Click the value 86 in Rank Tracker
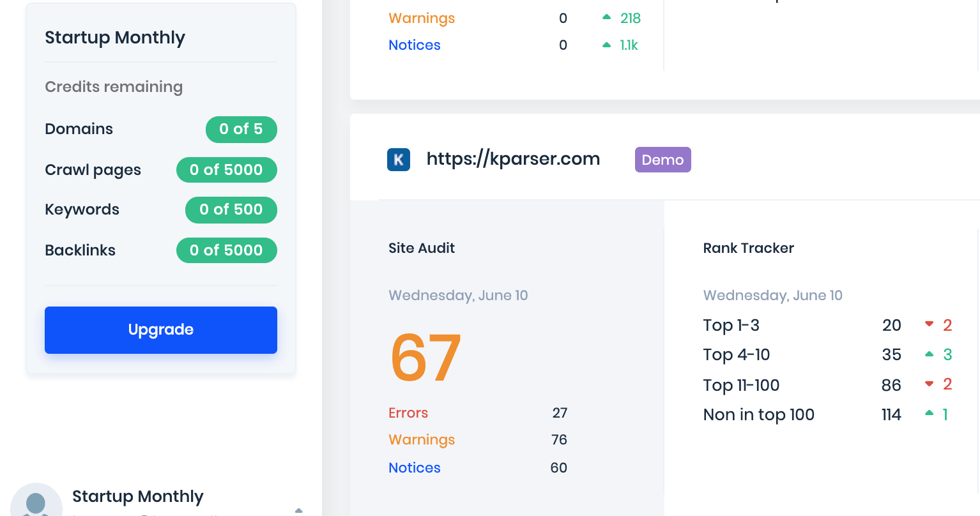The image size is (980, 516). point(891,386)
